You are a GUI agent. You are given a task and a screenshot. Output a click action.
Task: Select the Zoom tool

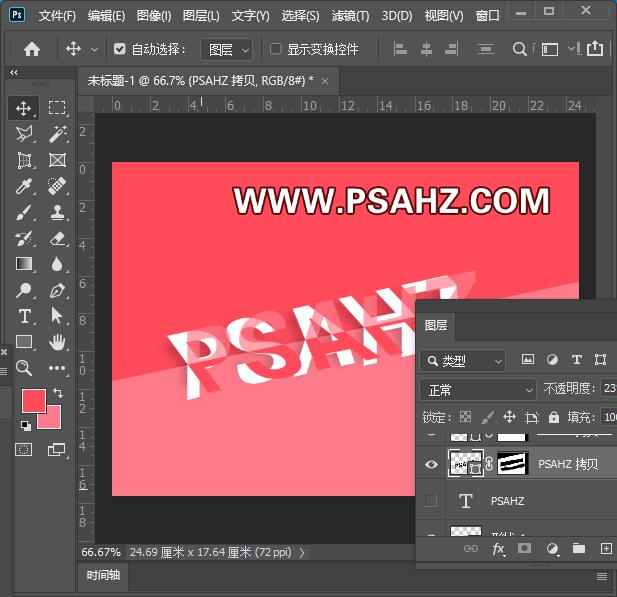click(x=24, y=368)
